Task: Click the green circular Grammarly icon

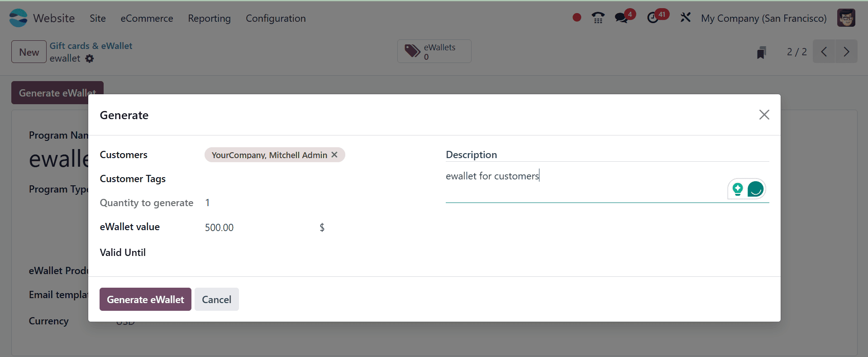Action: coord(755,189)
